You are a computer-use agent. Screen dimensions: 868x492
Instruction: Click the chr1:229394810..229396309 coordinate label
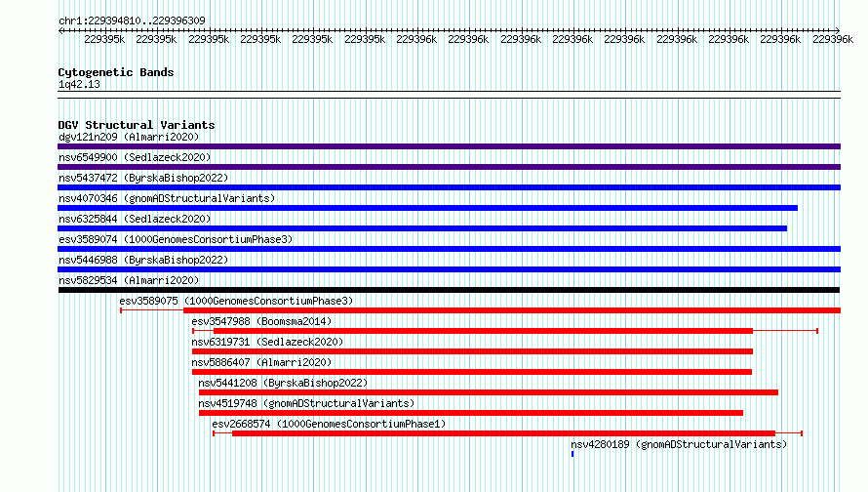point(132,20)
